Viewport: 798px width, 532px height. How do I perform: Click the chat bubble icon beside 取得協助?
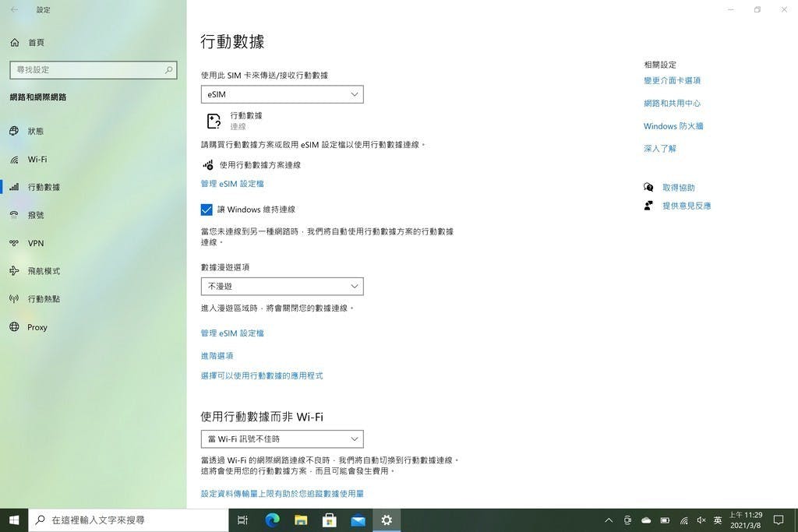point(648,187)
